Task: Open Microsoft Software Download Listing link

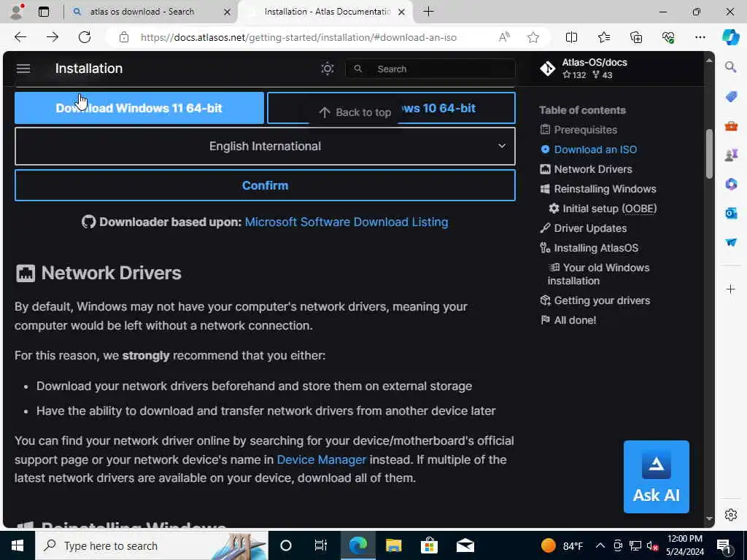Action: coord(347,222)
